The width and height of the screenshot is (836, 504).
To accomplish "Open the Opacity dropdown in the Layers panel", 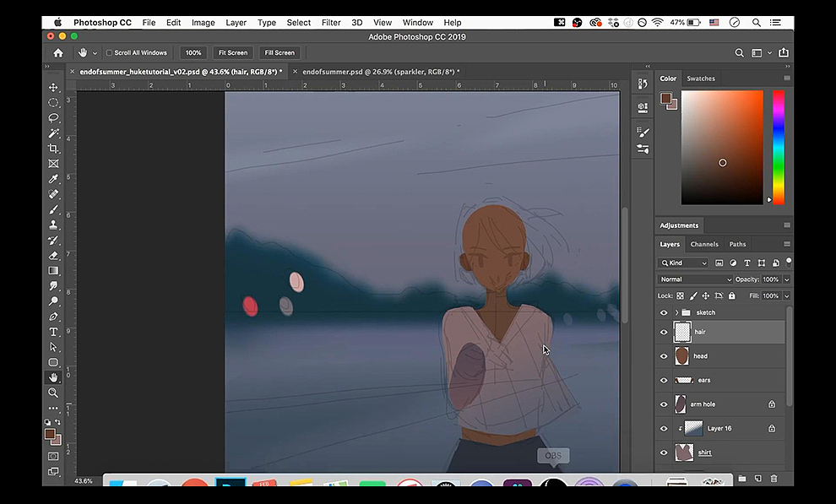I will (x=787, y=279).
